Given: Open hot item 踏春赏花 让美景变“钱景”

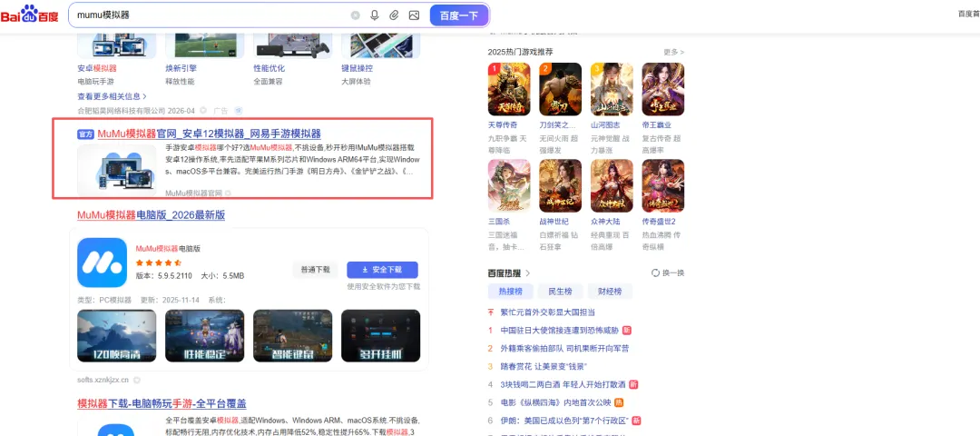Looking at the screenshot, I should 544,366.
